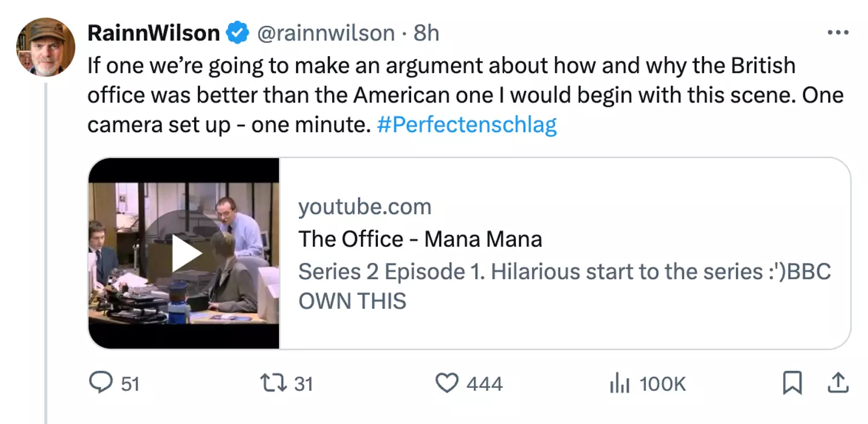
Task: Bookmark this tweet
Action: pos(791,383)
